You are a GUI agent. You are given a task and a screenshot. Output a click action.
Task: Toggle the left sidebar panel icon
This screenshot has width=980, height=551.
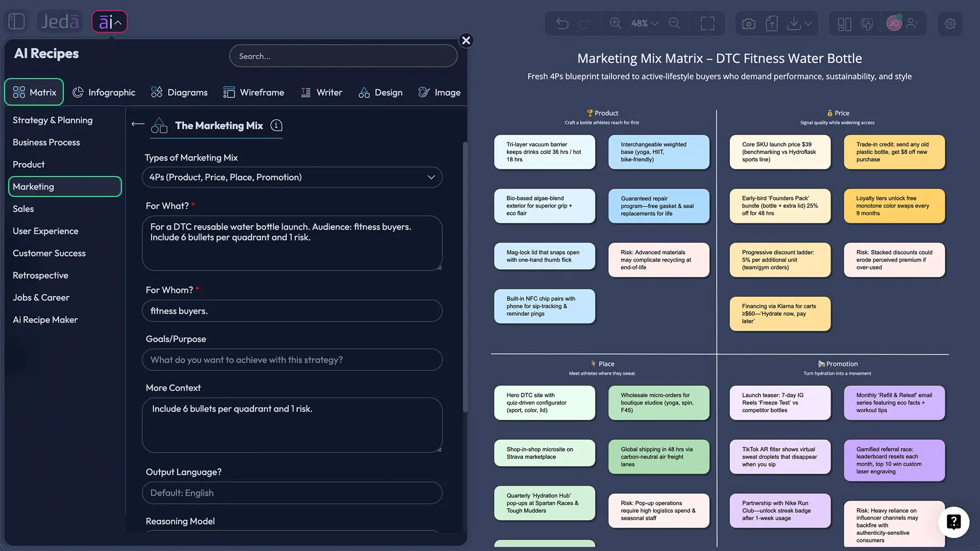(16, 21)
